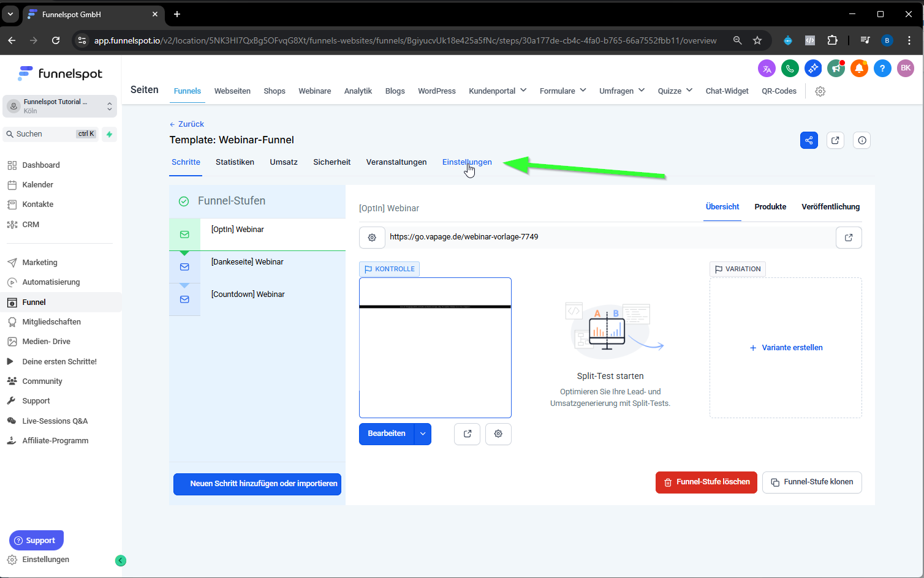Click the blue AI sparkle icon

[x=813, y=69]
